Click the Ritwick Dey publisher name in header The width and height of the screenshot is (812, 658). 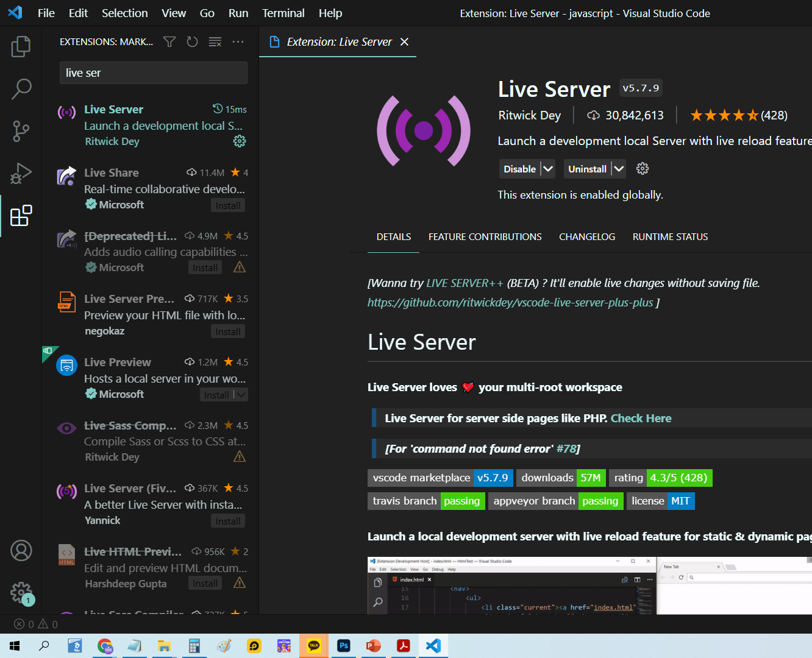coord(529,115)
